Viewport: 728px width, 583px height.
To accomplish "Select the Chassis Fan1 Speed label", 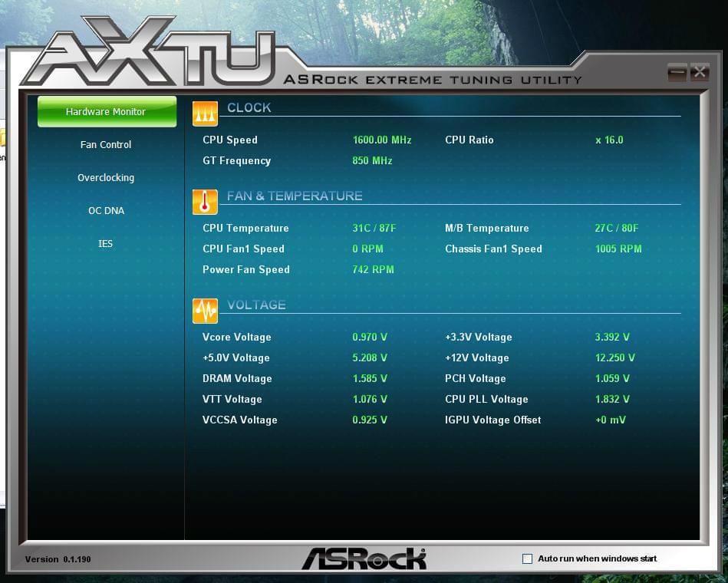I will (493, 249).
